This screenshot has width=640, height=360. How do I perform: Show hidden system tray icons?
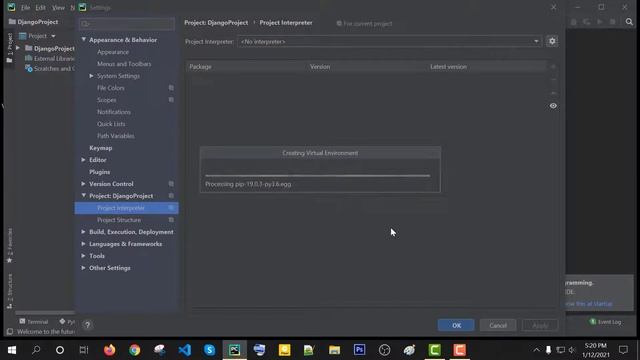click(x=536, y=350)
